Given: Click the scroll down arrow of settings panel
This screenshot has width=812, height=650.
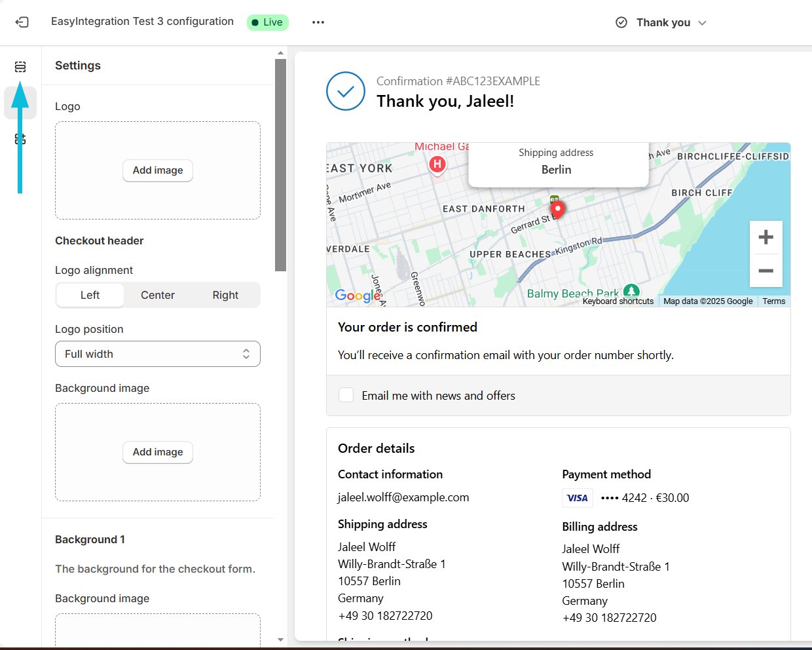Looking at the screenshot, I should pos(281,640).
